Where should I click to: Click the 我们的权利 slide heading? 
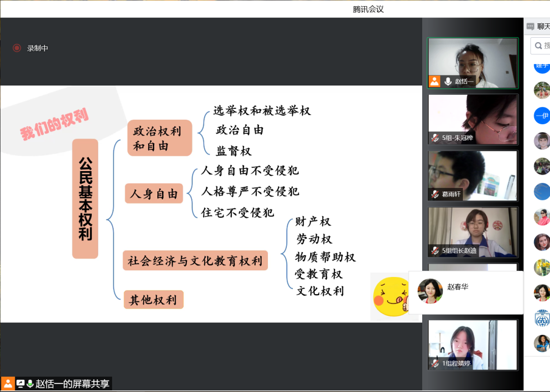(54, 124)
